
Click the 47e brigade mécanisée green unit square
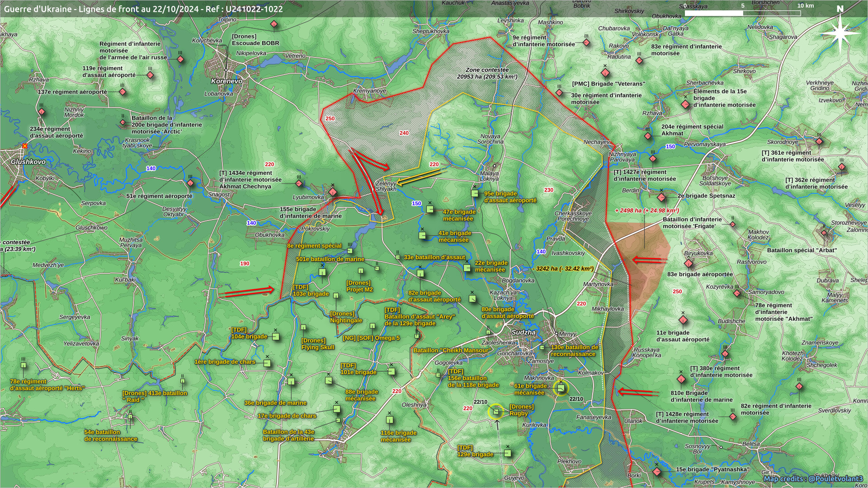tap(430, 209)
